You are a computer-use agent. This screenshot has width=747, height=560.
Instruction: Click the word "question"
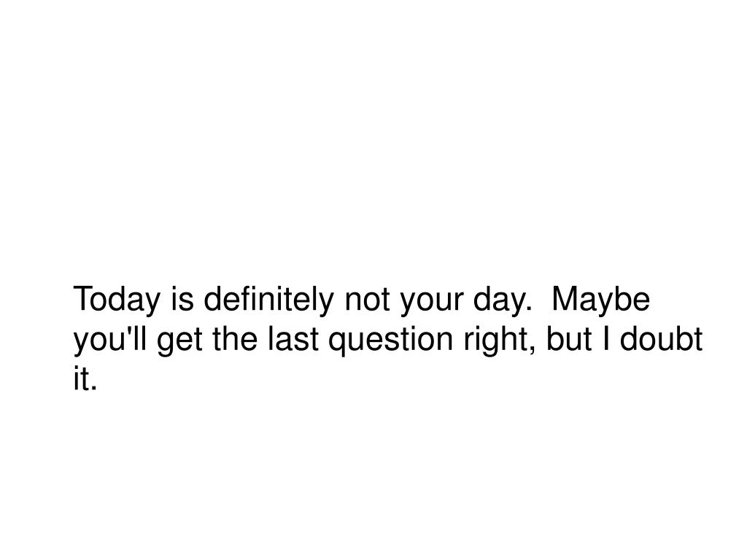pos(391,341)
